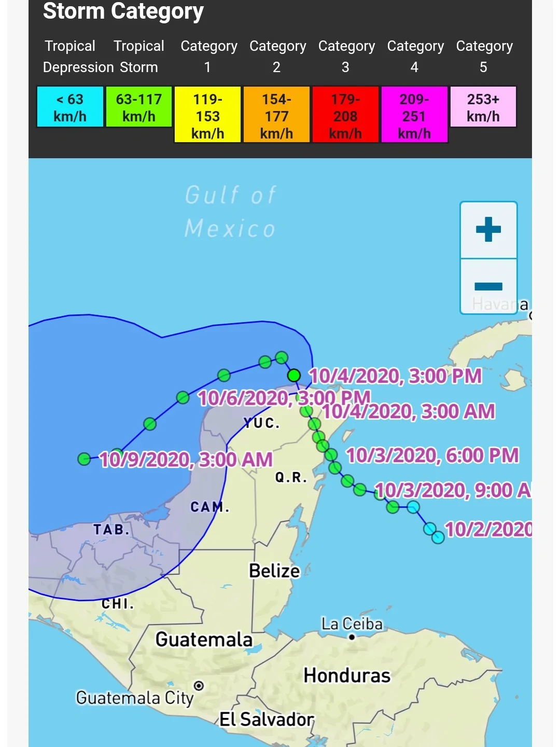Click the forecast point labeled 10/9/2020, 3:00 AM

(x=85, y=459)
